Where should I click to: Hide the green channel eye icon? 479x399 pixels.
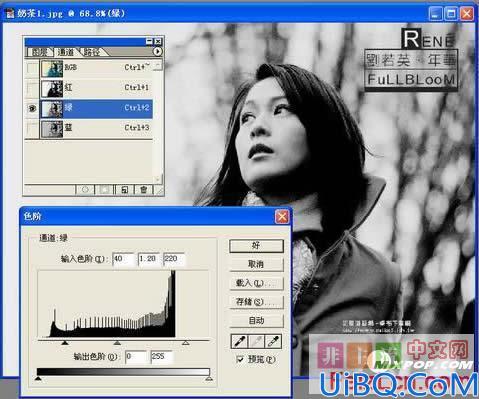point(32,108)
